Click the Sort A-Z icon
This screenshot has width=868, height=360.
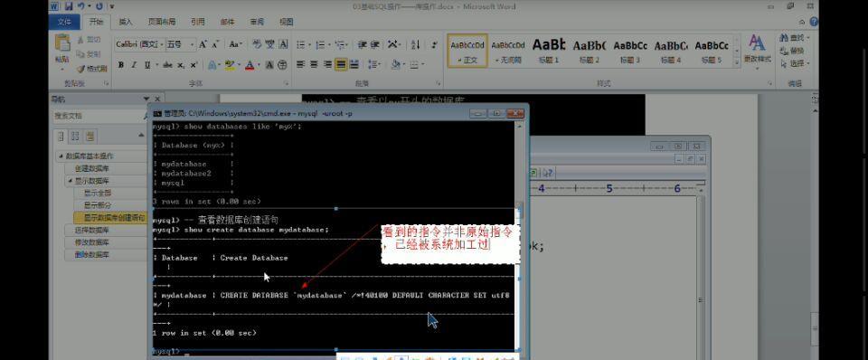click(416, 45)
